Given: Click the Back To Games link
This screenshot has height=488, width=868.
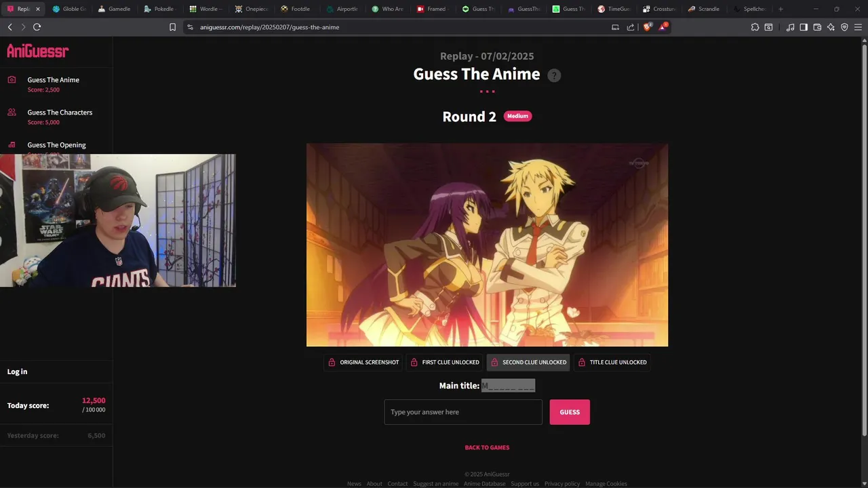Looking at the screenshot, I should pos(487,447).
